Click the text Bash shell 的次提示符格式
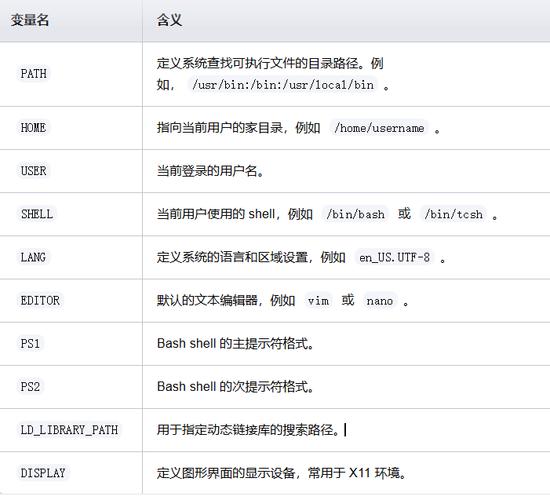 click(x=235, y=387)
